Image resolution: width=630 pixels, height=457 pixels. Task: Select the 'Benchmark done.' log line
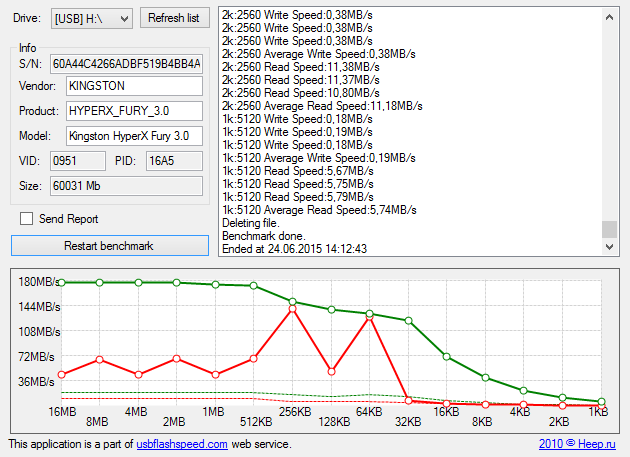(264, 236)
